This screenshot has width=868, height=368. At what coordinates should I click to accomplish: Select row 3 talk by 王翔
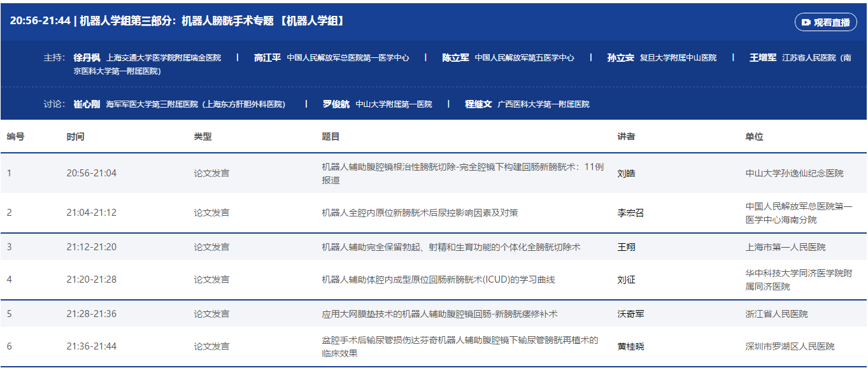point(627,247)
